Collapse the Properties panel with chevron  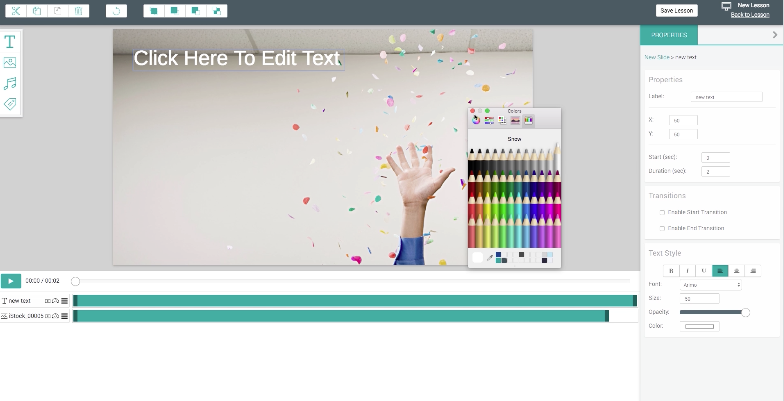(x=775, y=34)
